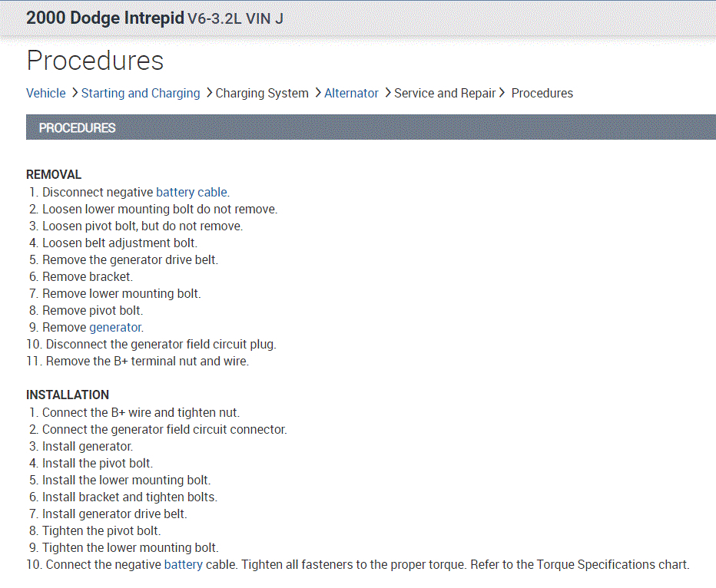Select the Service and Repair breadcrumb

pyautogui.click(x=445, y=93)
